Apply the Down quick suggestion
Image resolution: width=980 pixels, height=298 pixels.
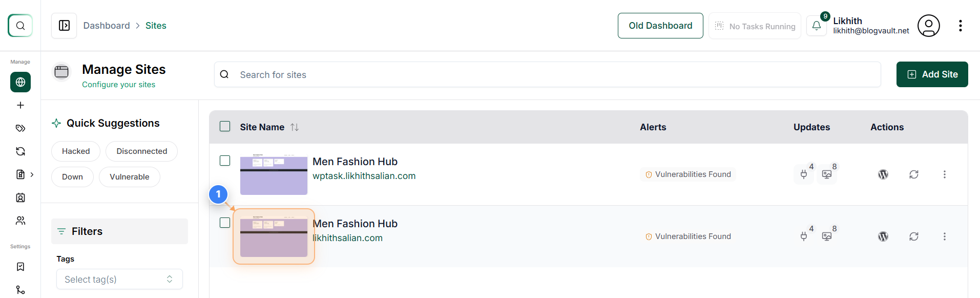coord(72,177)
